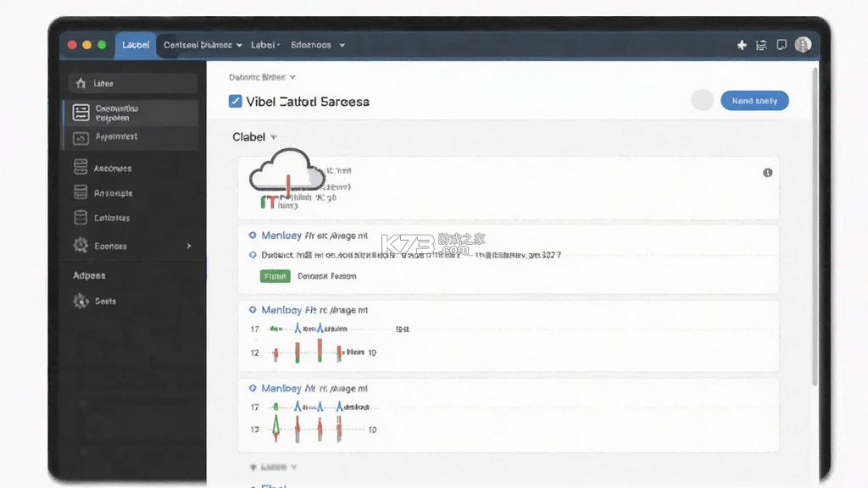
Task: Expand the Srleonoo dropdown menu
Action: 318,46
